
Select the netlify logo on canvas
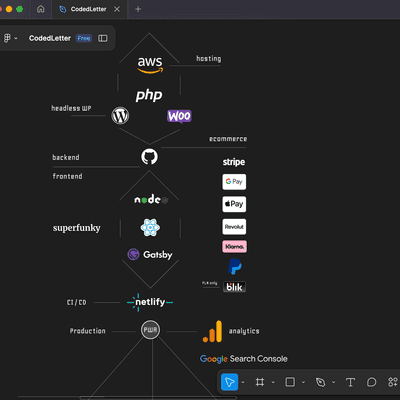click(x=150, y=302)
